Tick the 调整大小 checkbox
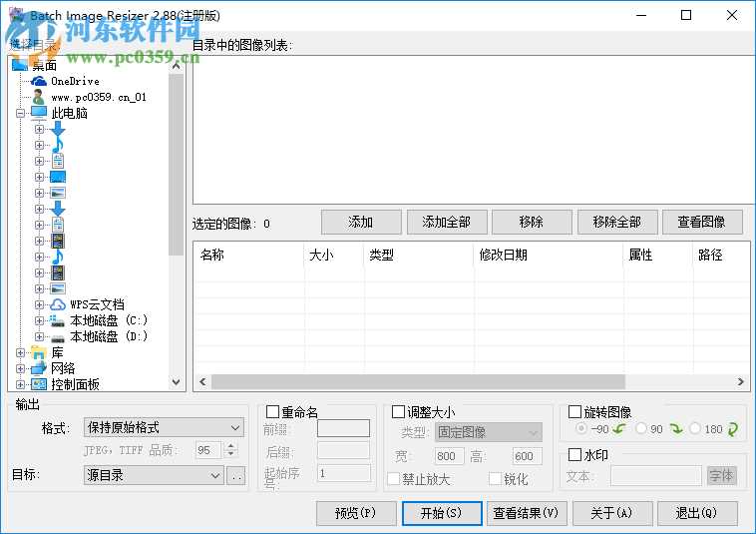Viewport: 756px width, 534px height. tap(398, 412)
